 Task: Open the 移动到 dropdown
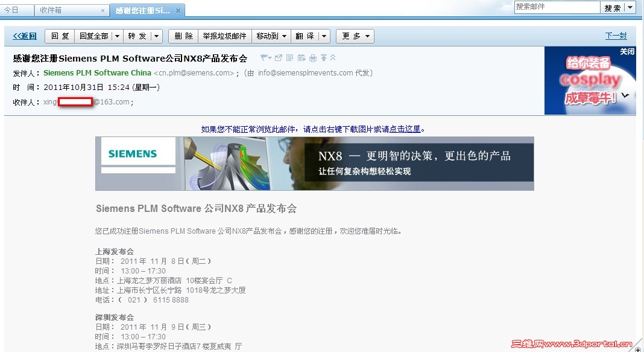[x=271, y=36]
